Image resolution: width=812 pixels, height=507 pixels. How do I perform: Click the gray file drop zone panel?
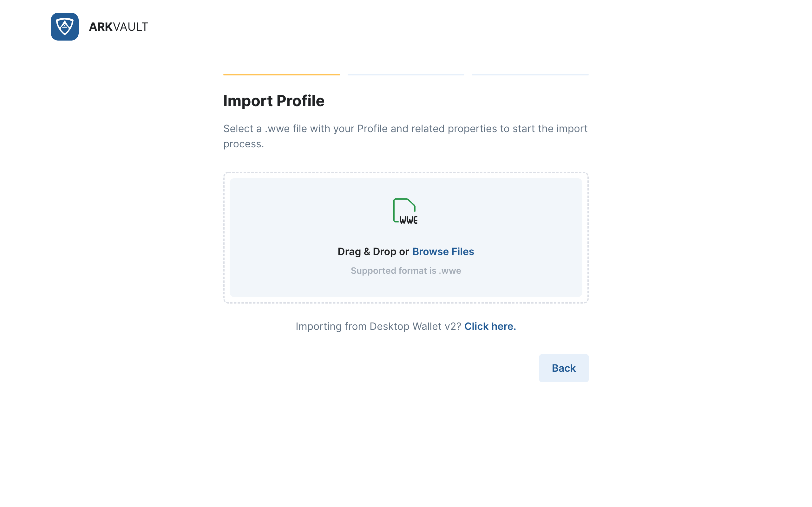(x=406, y=237)
